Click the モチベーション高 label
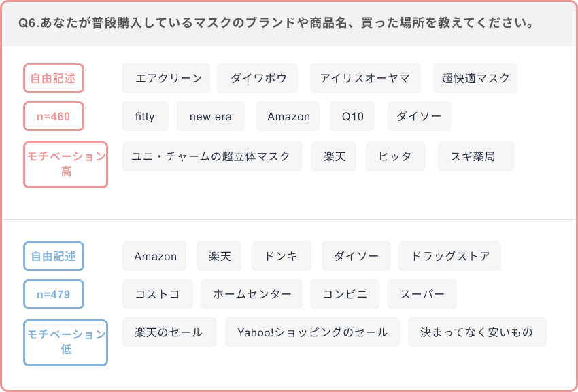 (x=66, y=164)
